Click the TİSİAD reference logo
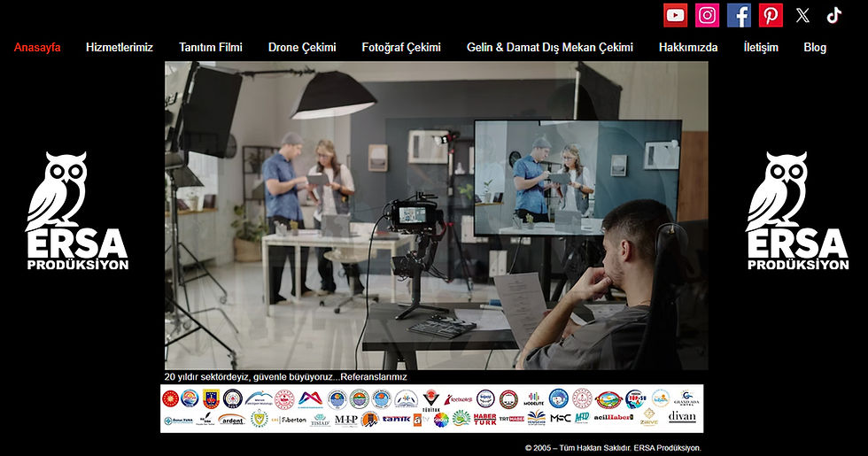The height and width of the screenshot is (456, 868). tap(320, 420)
